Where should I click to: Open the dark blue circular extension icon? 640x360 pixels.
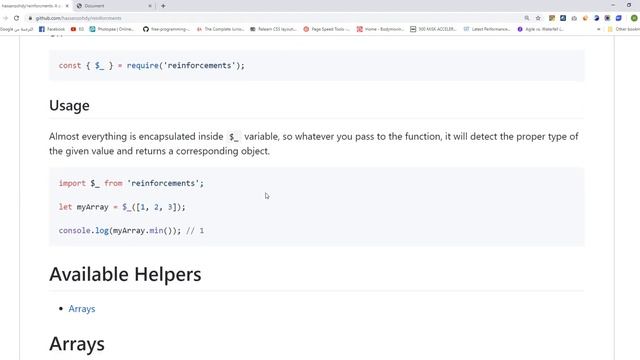[596, 18]
